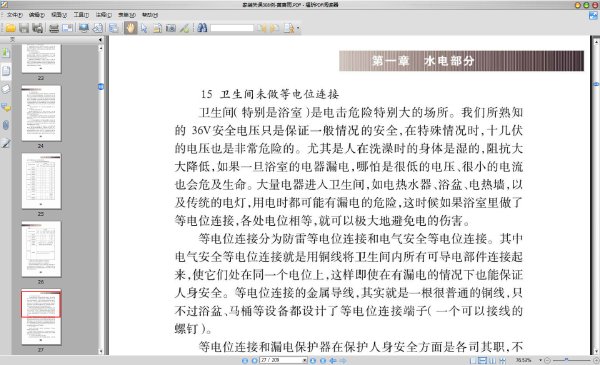Select page 27 thumbnail
600x365 pixels.
(41, 317)
